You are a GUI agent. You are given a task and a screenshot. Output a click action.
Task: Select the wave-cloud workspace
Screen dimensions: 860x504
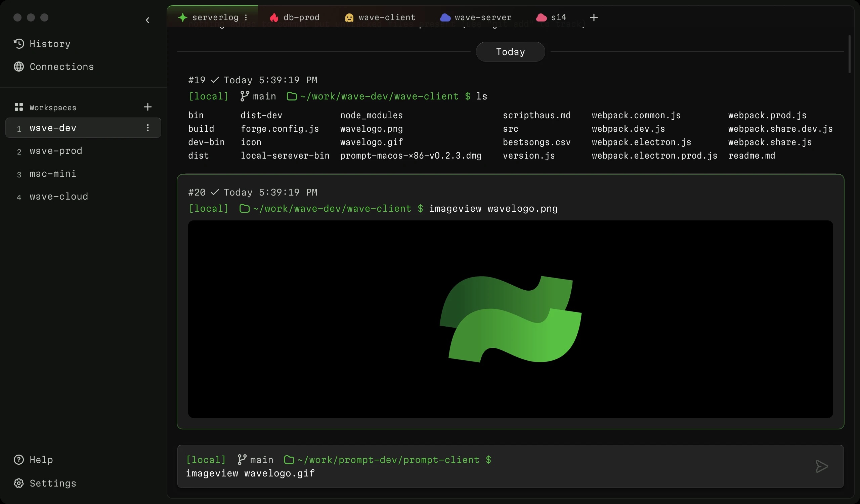tap(59, 196)
